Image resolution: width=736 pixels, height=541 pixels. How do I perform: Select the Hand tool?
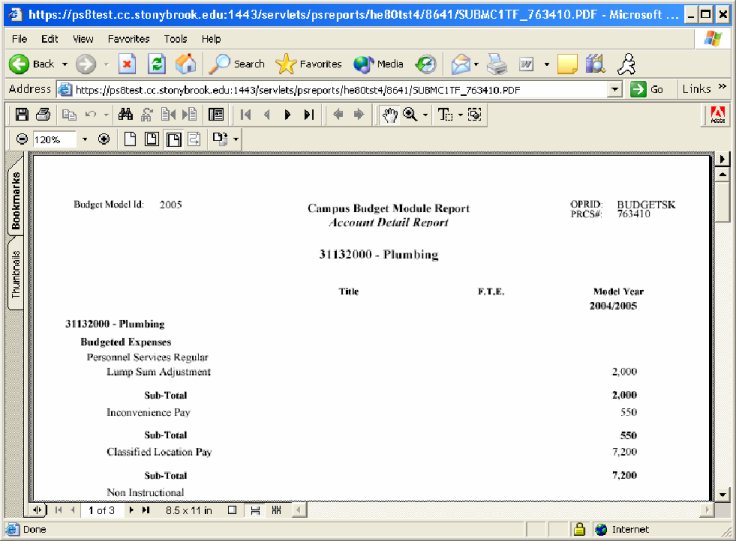(390, 115)
